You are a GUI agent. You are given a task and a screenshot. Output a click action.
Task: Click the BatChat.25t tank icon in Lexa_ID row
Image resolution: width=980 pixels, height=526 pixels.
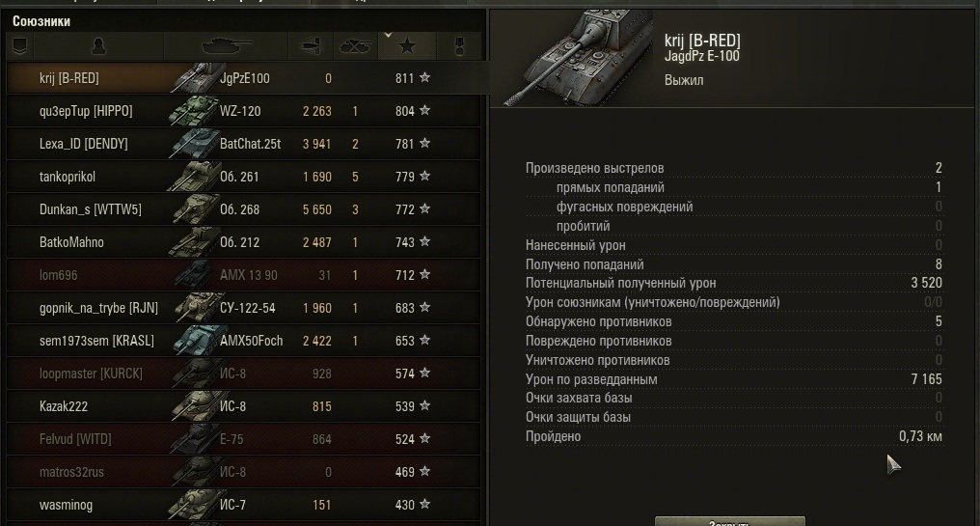[193, 144]
